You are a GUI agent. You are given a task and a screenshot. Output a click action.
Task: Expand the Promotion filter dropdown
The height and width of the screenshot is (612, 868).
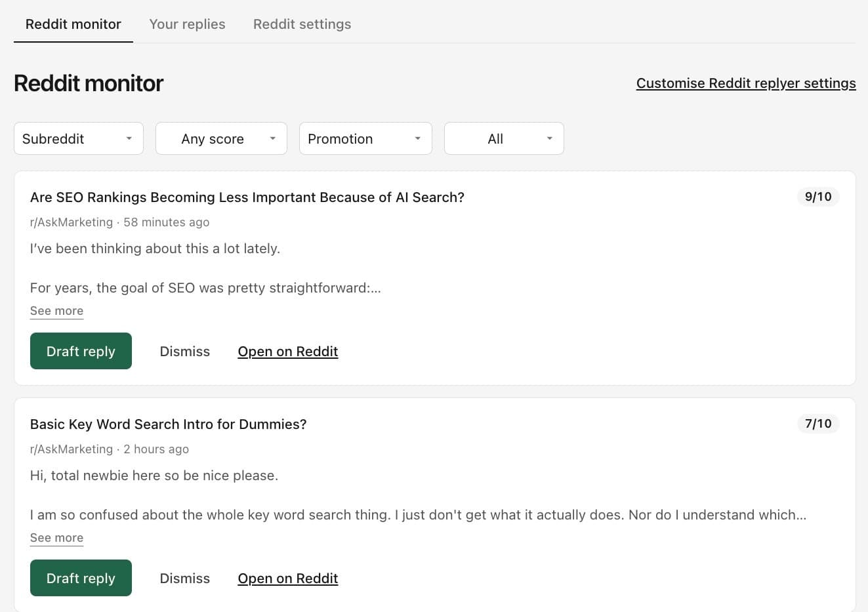click(365, 138)
